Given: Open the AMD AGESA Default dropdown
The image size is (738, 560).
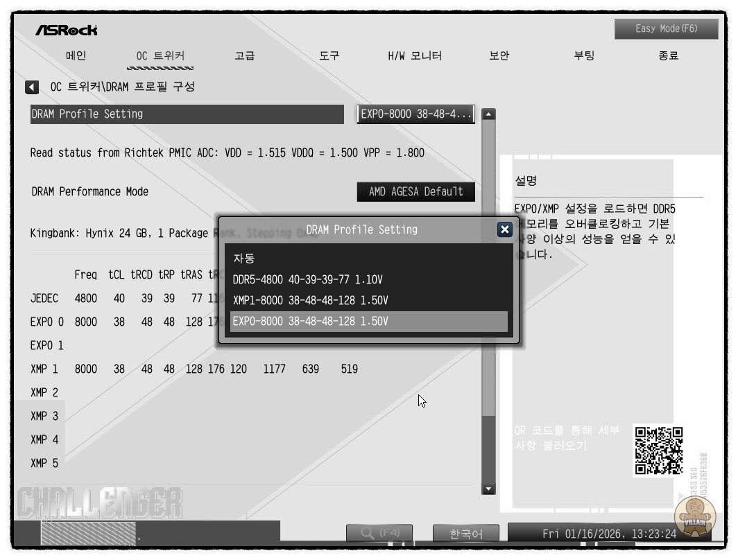Looking at the screenshot, I should (x=416, y=192).
